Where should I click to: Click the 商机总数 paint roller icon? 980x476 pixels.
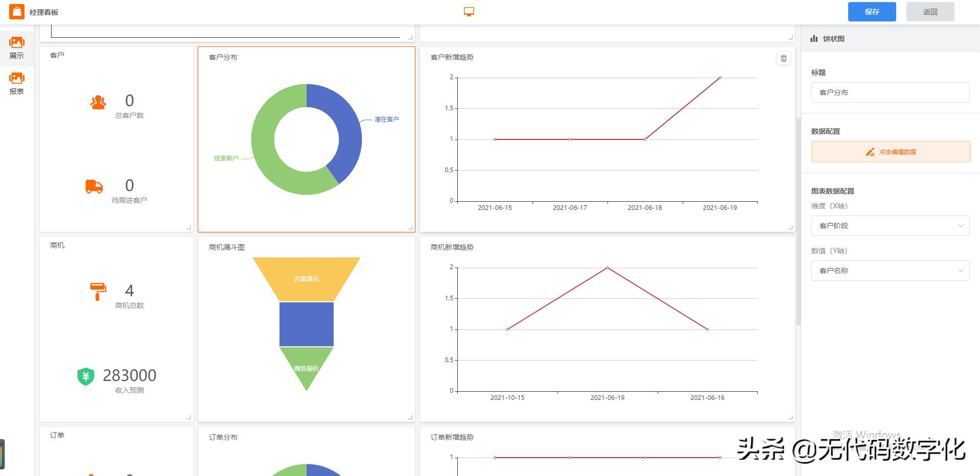[98, 292]
